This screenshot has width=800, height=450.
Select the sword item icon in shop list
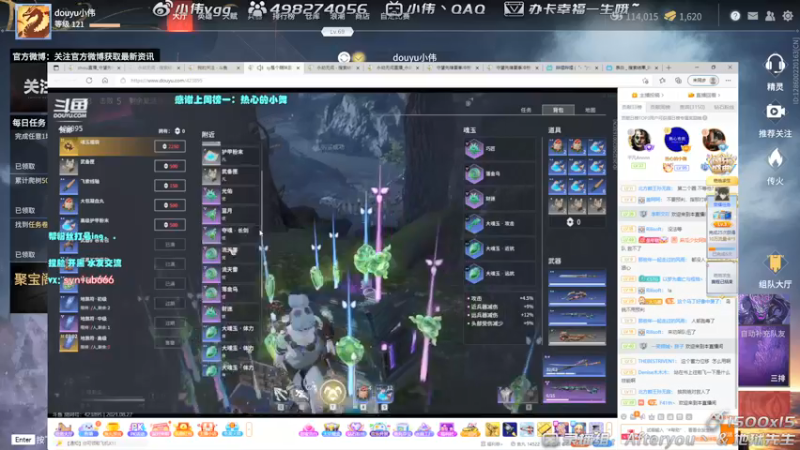(x=69, y=185)
